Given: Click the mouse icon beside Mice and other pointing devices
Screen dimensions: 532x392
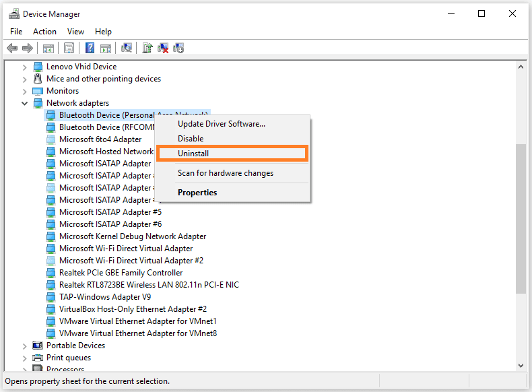Looking at the screenshot, I should (38, 79).
